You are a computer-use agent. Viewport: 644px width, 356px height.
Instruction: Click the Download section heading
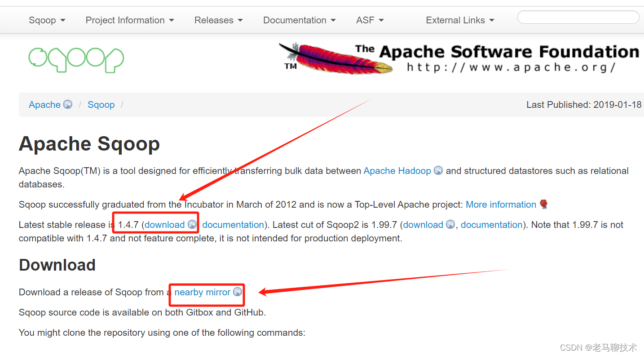pos(57,265)
